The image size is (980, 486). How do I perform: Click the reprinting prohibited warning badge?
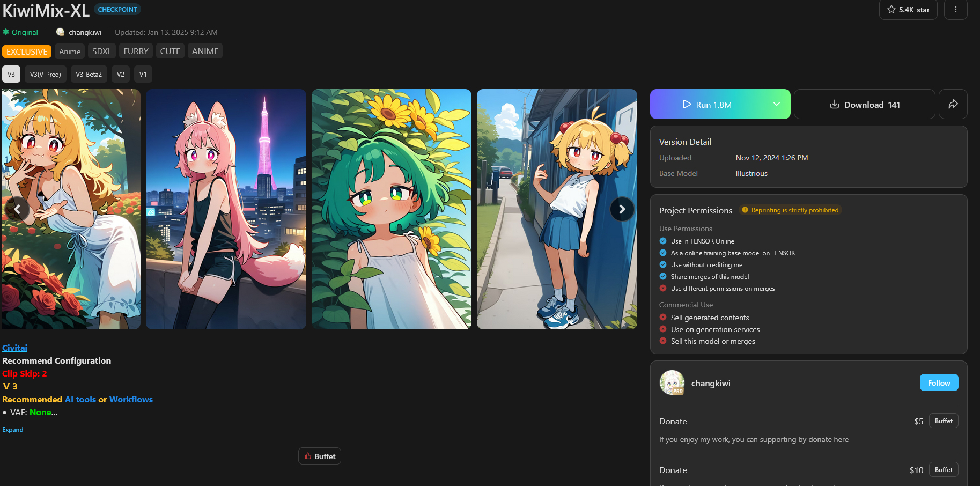pyautogui.click(x=790, y=210)
